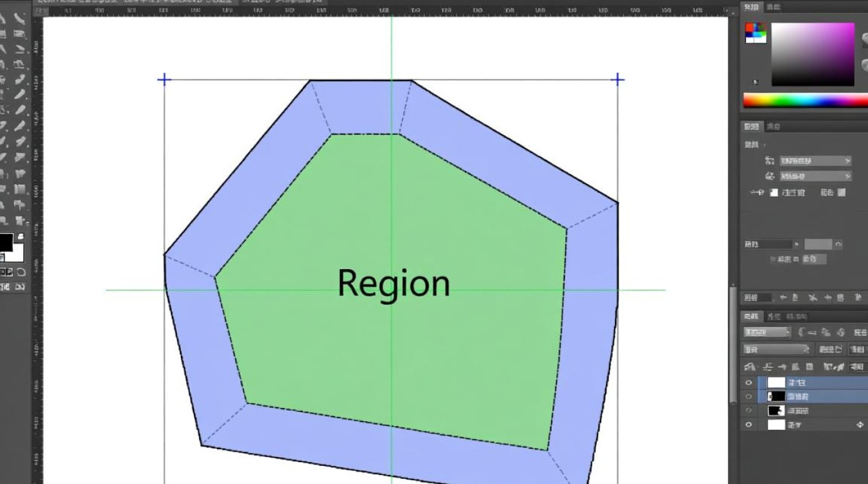Image resolution: width=868 pixels, height=484 pixels.
Task: Select the black-and-white mask layer thumbnail in third row
Action: (776, 410)
